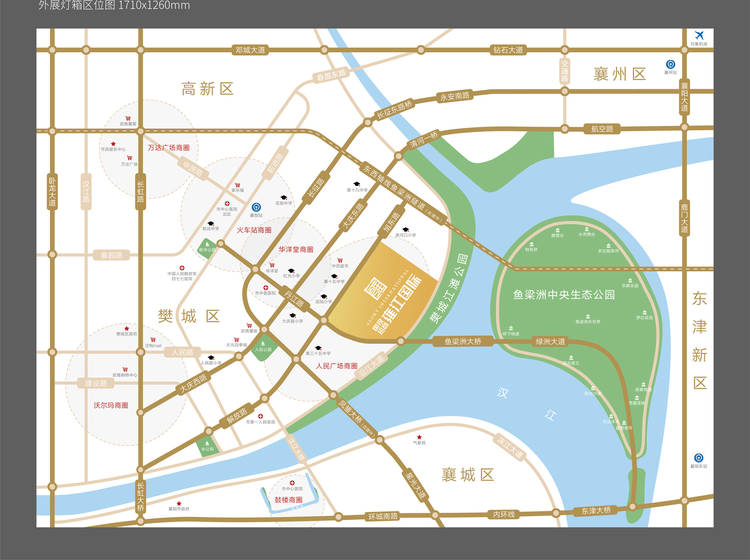
Task: Click the blue station icon beside 东津新区
Action: coord(699,458)
